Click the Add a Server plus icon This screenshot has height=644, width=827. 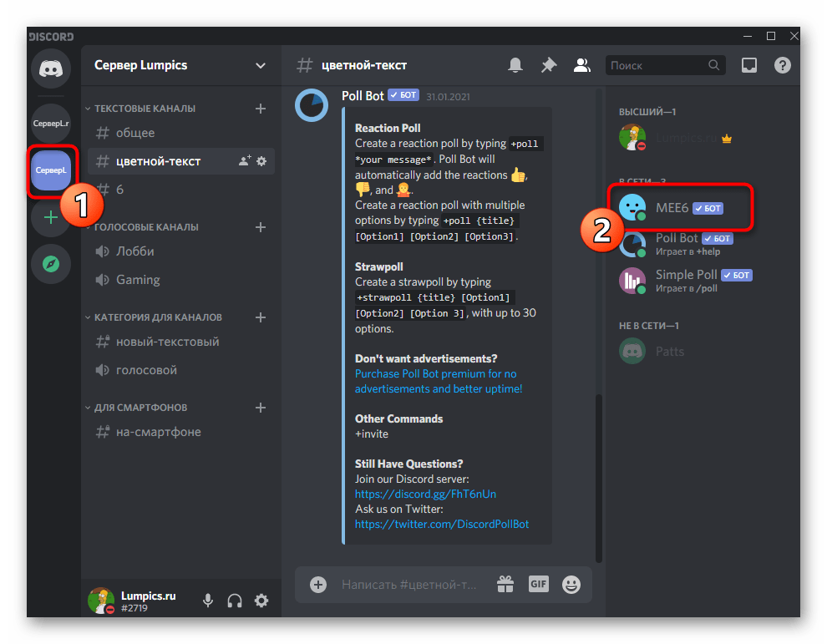pos(51,217)
